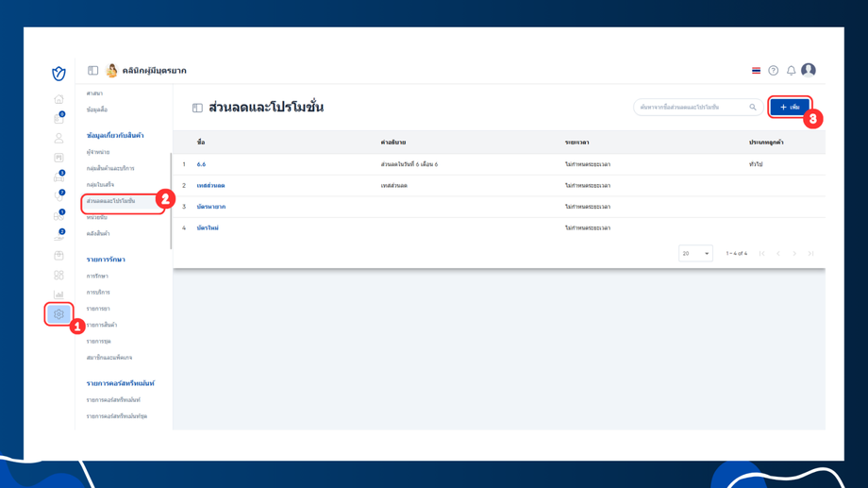
Task: Open the four-squares apps icon in the rail
Action: (x=58, y=275)
